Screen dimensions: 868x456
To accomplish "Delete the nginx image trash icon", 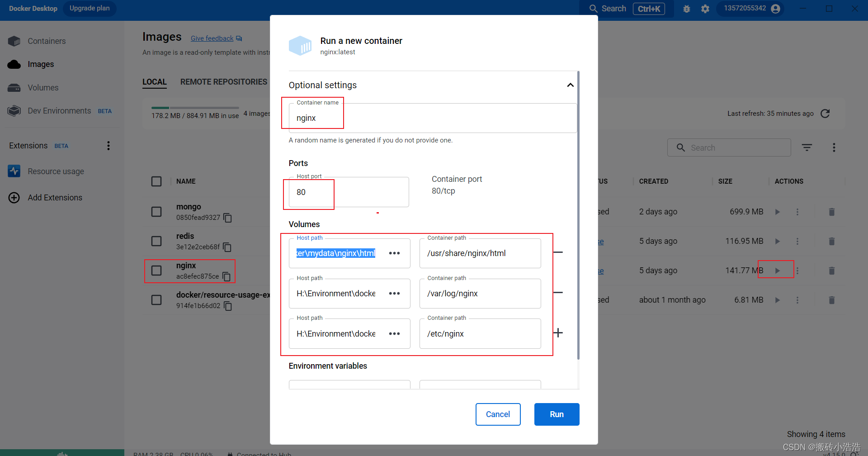I will [831, 271].
